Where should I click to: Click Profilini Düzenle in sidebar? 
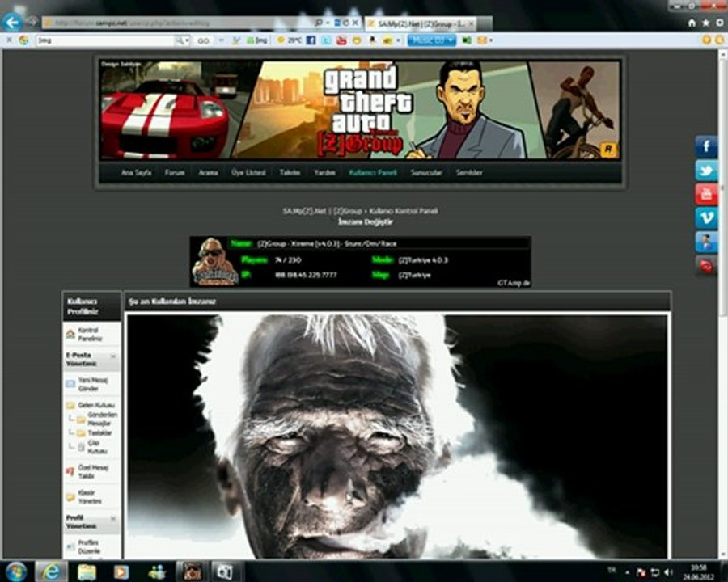(x=89, y=546)
